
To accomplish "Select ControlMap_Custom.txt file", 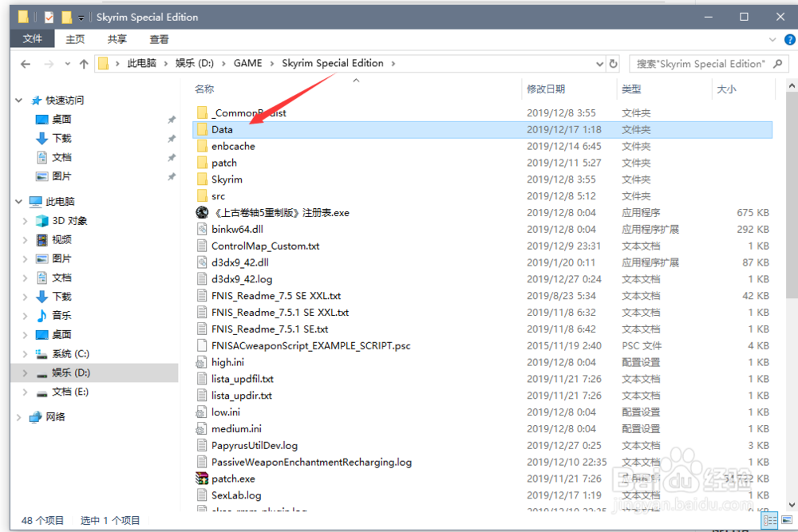I will pos(265,246).
